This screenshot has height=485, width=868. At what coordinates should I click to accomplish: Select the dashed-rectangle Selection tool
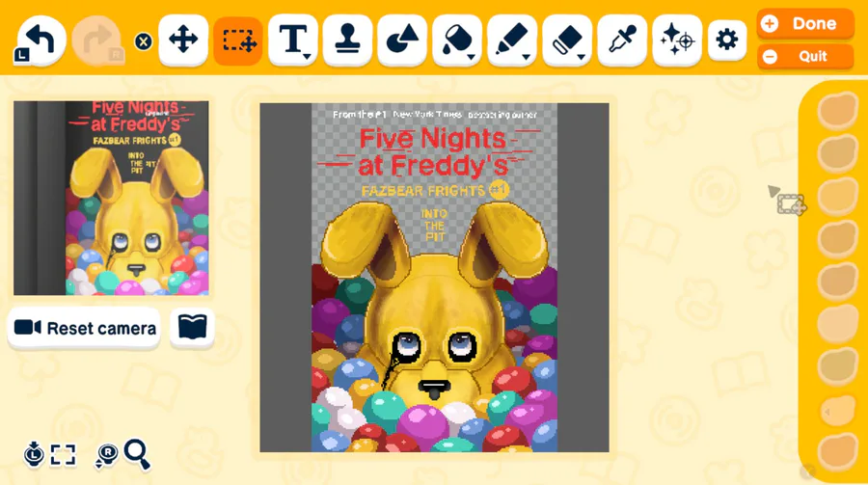tap(238, 40)
